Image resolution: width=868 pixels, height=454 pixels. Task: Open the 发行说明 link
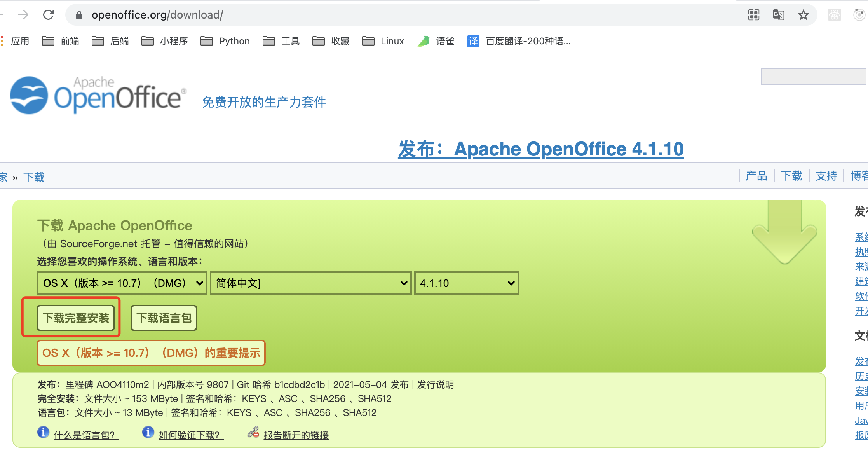[435, 384]
